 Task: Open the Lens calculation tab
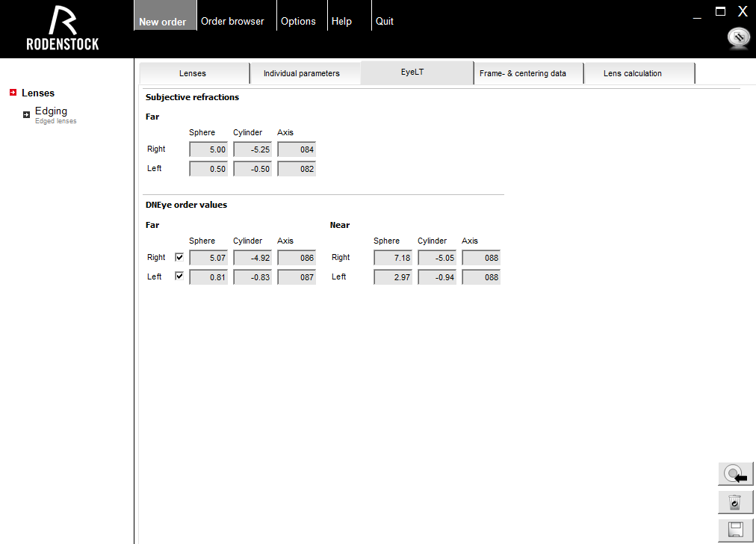point(632,73)
